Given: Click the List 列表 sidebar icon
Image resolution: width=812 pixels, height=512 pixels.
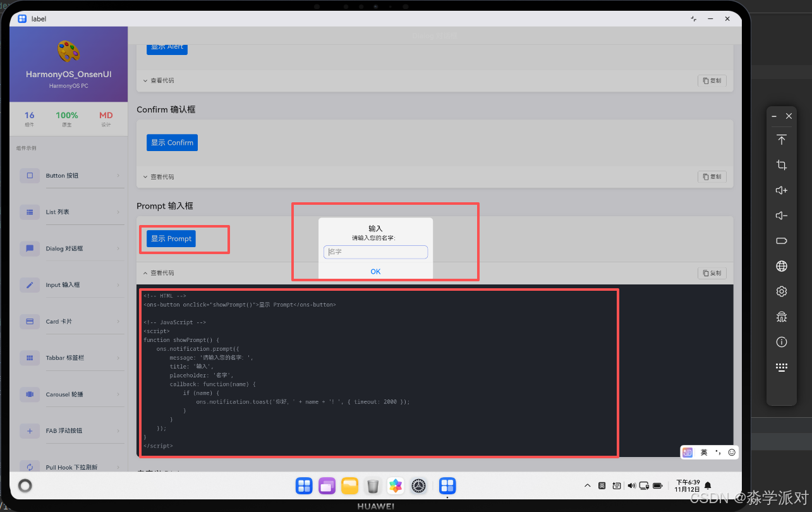Looking at the screenshot, I should 30,212.
